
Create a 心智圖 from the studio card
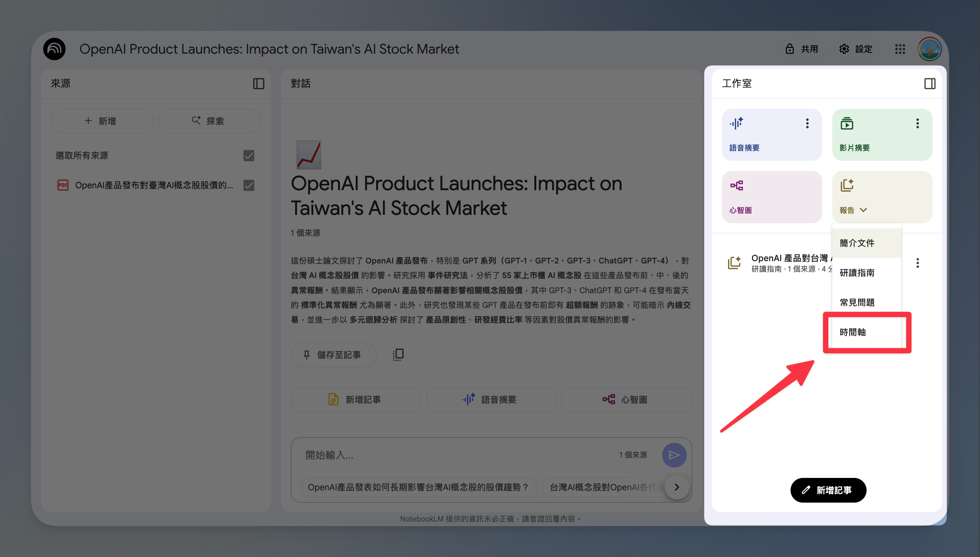(772, 197)
